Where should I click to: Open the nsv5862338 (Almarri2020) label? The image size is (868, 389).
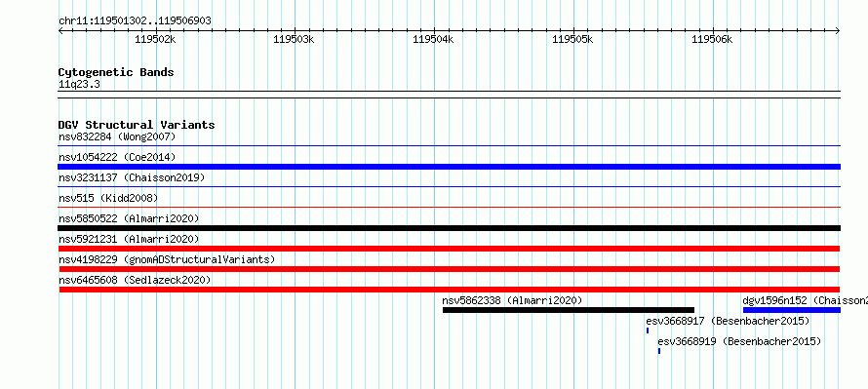[512, 300]
